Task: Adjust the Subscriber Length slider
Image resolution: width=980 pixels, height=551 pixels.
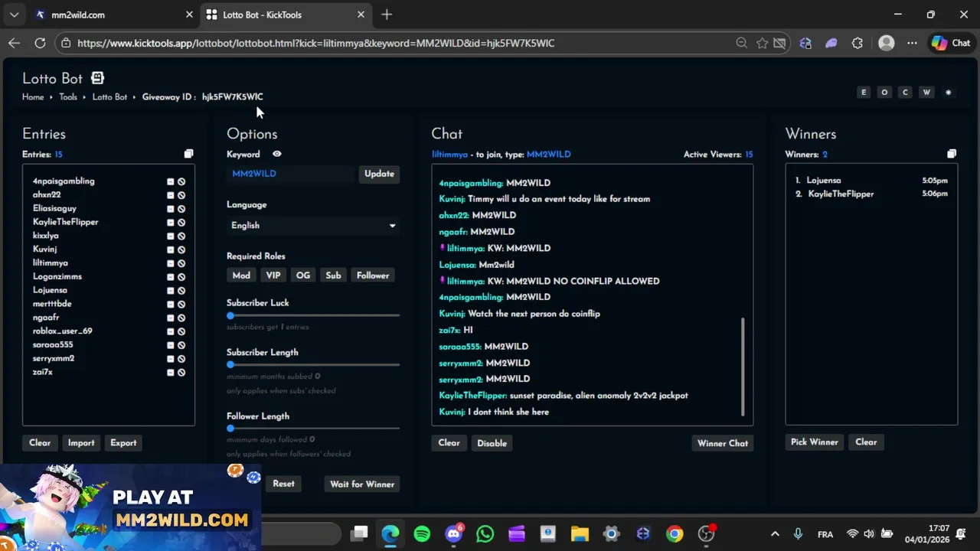Action: tap(313, 364)
